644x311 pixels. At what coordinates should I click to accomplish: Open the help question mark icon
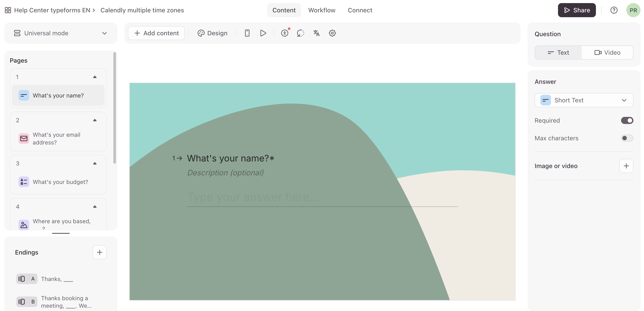[614, 10]
